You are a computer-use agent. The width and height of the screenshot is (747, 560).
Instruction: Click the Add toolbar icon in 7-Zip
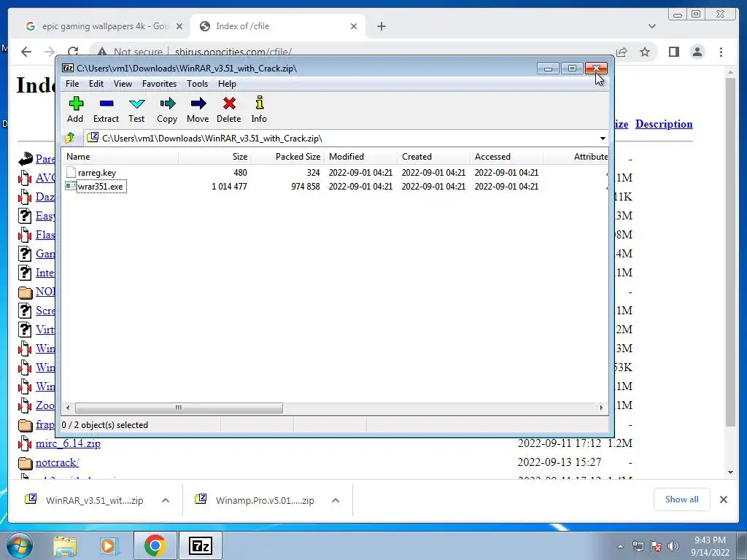(75, 109)
